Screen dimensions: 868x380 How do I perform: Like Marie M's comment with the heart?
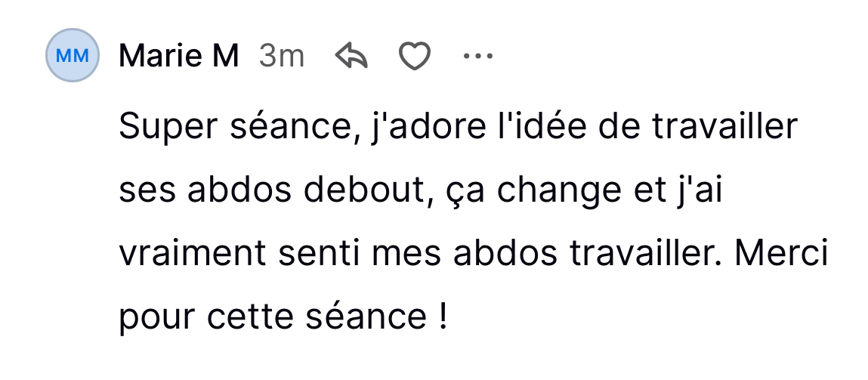coord(414,57)
